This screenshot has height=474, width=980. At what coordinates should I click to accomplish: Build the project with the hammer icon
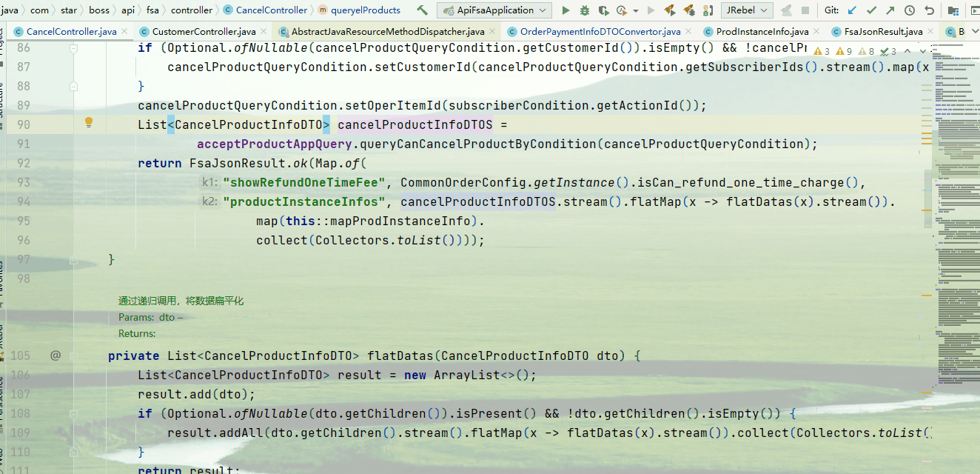[422, 10]
